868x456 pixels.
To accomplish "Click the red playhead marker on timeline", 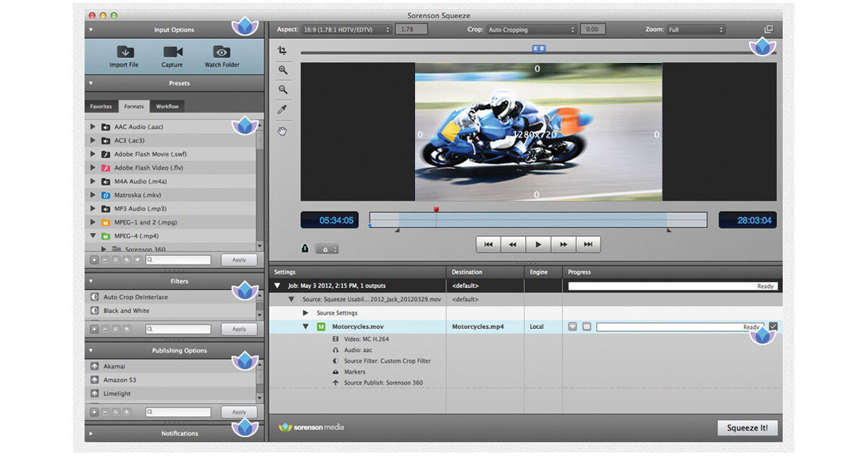I will pyautogui.click(x=436, y=210).
